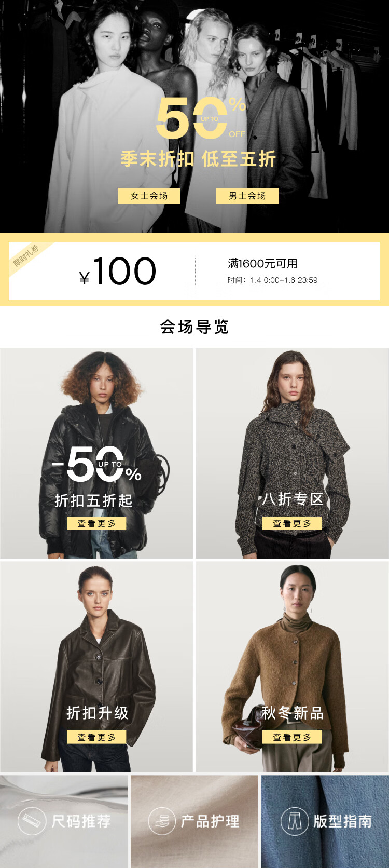The height and width of the screenshot is (868, 389).
Task: Open the 尺码推荐 size recommendation label
Action: 81,821
